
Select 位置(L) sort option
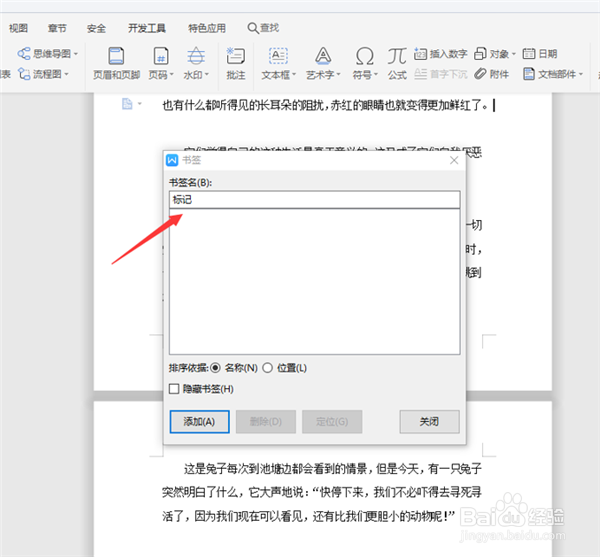point(267,368)
